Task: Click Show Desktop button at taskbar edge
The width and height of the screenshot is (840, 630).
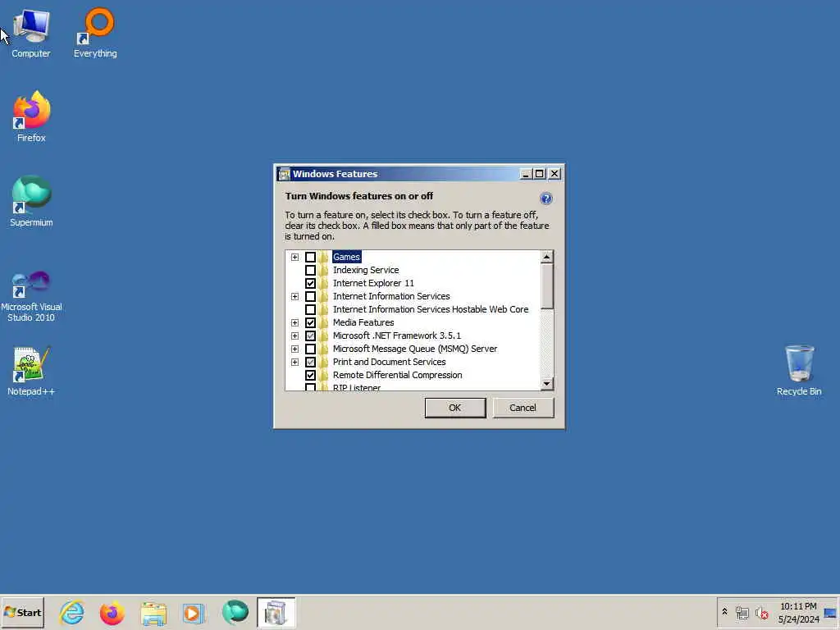Action: coord(830,613)
